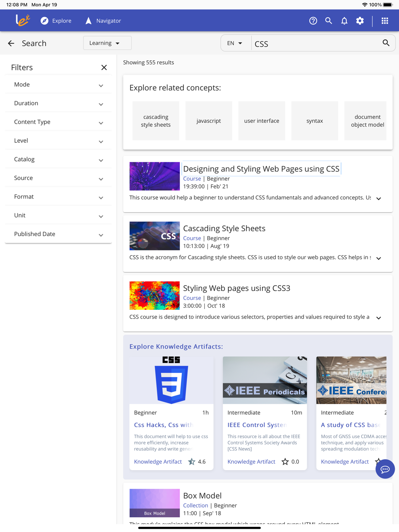Open the Css Hacks artifact title
Image resolution: width=399 pixels, height=532 pixels.
(164, 425)
